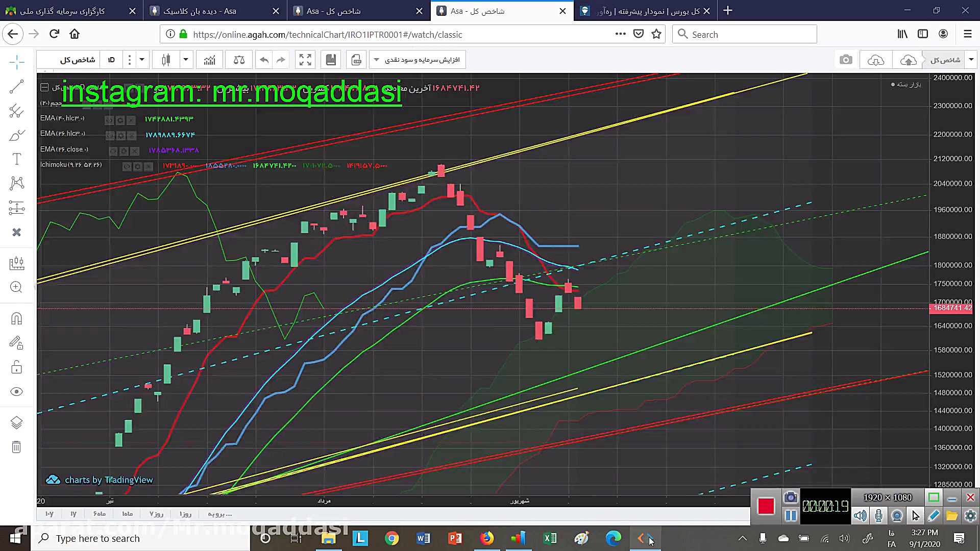The image size is (980, 551).
Task: Collapse the indicator legend
Action: point(44,87)
